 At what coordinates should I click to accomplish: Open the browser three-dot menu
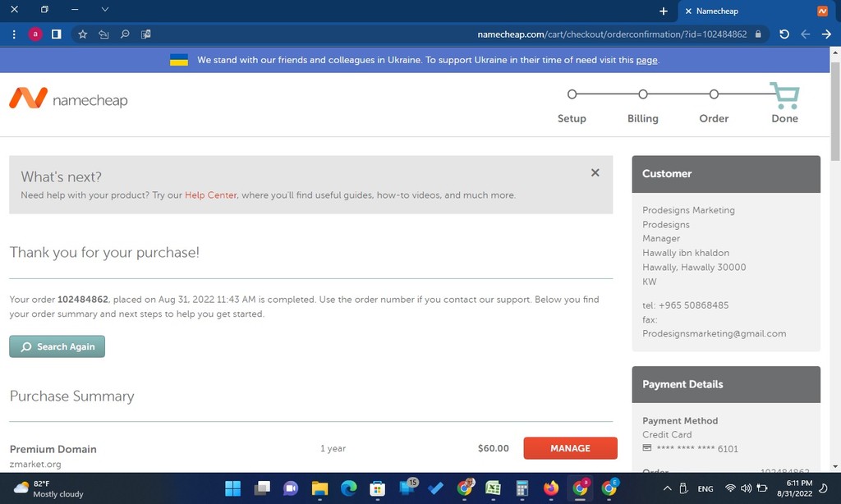click(14, 34)
